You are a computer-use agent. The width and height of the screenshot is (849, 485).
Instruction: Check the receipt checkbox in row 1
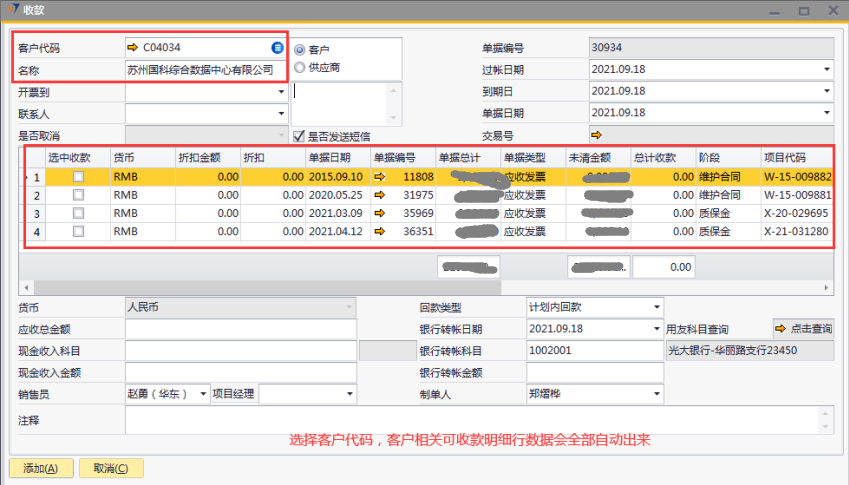pyautogui.click(x=78, y=177)
